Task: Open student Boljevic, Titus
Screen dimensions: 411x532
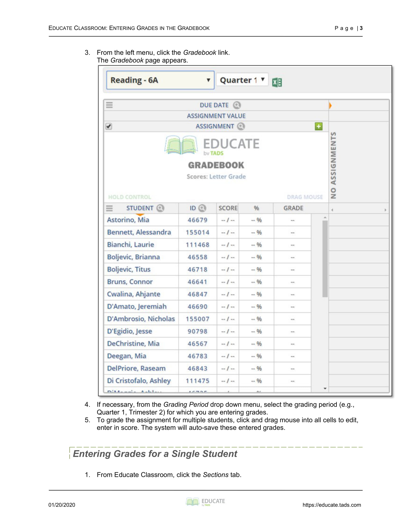Action: (x=129, y=269)
